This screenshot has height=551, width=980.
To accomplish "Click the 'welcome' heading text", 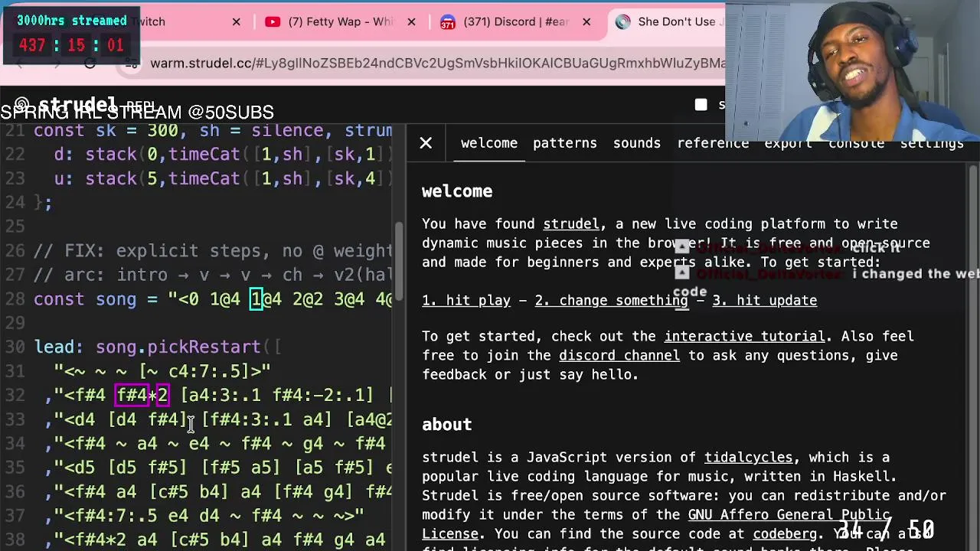I will click(457, 191).
